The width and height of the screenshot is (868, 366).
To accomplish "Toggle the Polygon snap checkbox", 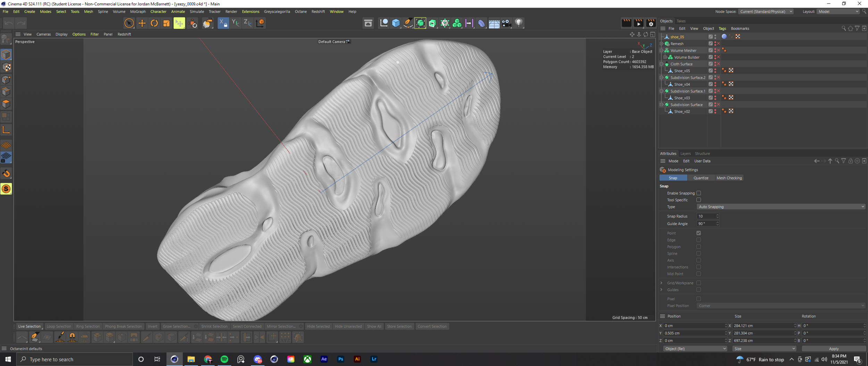I will point(699,247).
